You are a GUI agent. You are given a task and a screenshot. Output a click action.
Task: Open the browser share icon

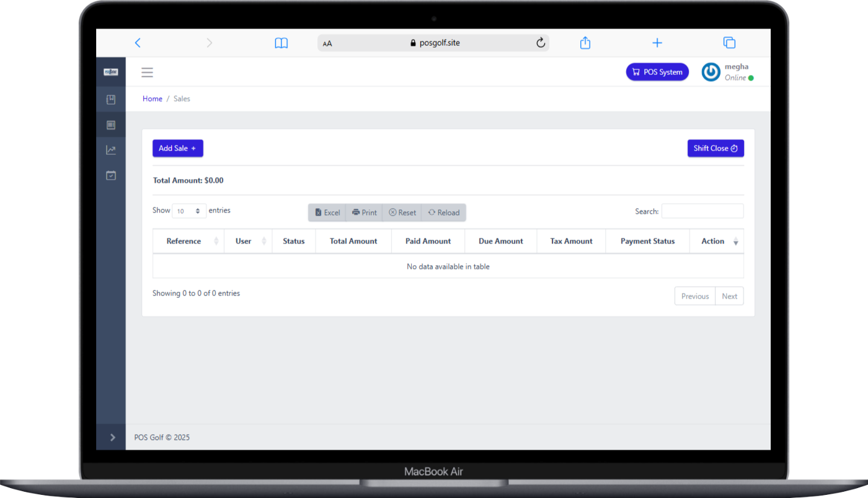tap(585, 43)
